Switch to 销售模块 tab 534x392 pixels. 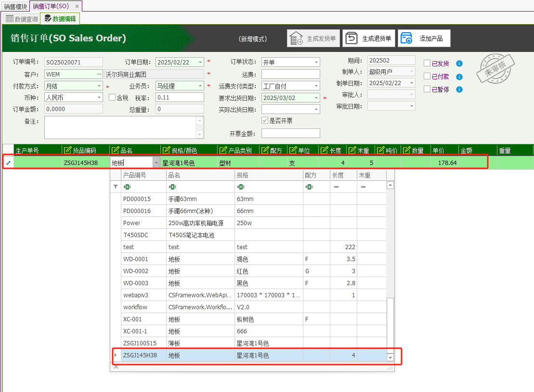pyautogui.click(x=15, y=6)
